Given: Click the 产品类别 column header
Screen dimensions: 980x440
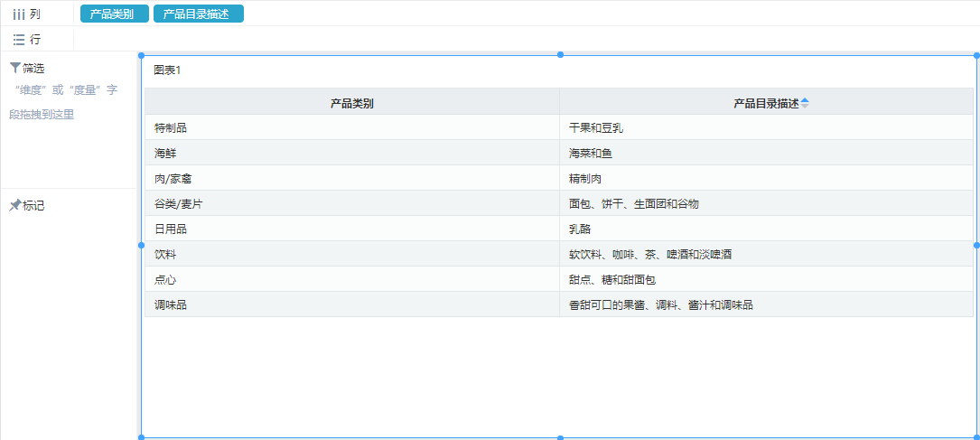Looking at the screenshot, I should 352,101.
